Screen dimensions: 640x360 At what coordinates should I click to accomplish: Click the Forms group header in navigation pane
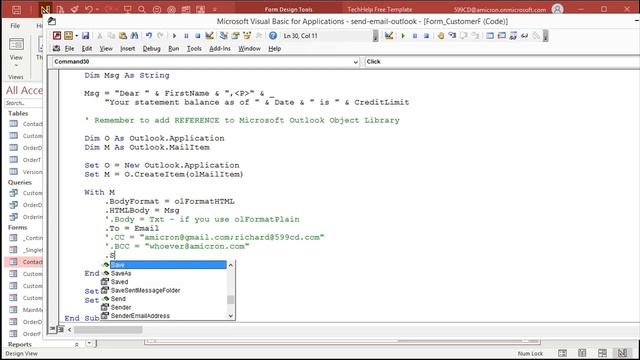coord(18,227)
